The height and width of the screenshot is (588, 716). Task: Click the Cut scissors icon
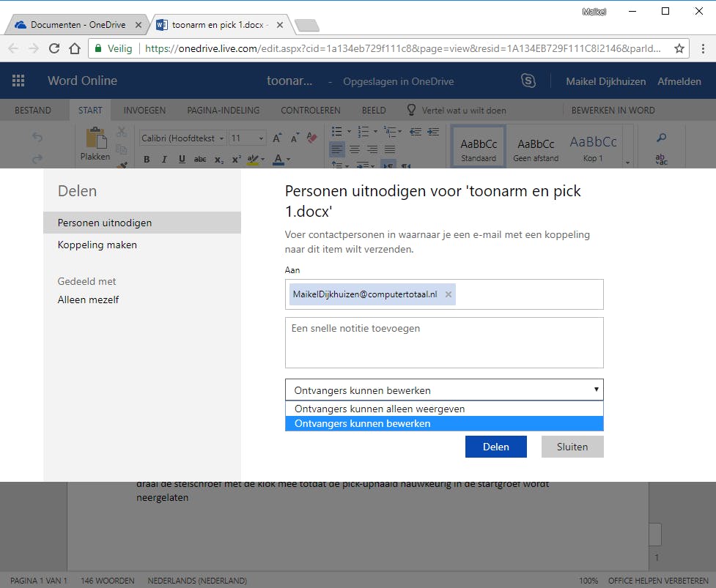pyautogui.click(x=121, y=133)
